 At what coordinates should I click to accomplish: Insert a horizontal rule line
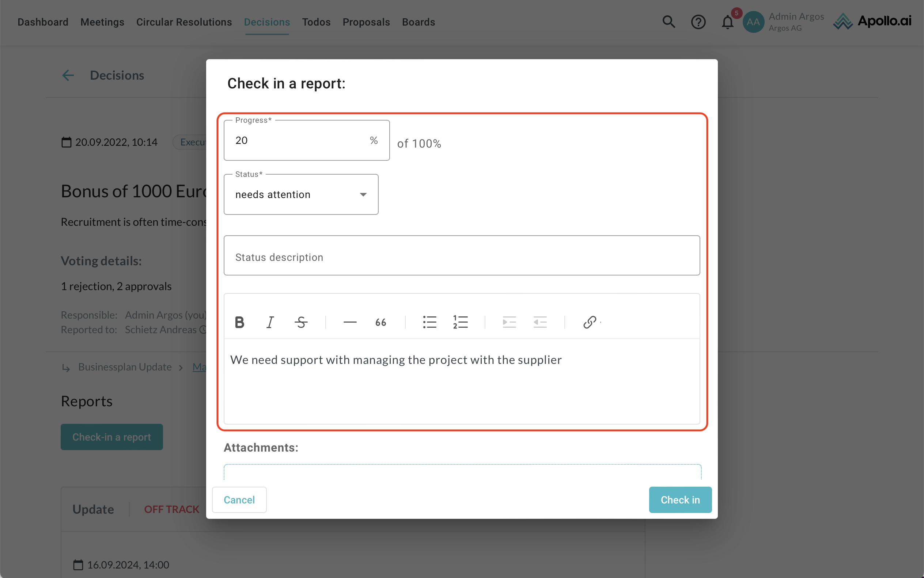pyautogui.click(x=349, y=322)
